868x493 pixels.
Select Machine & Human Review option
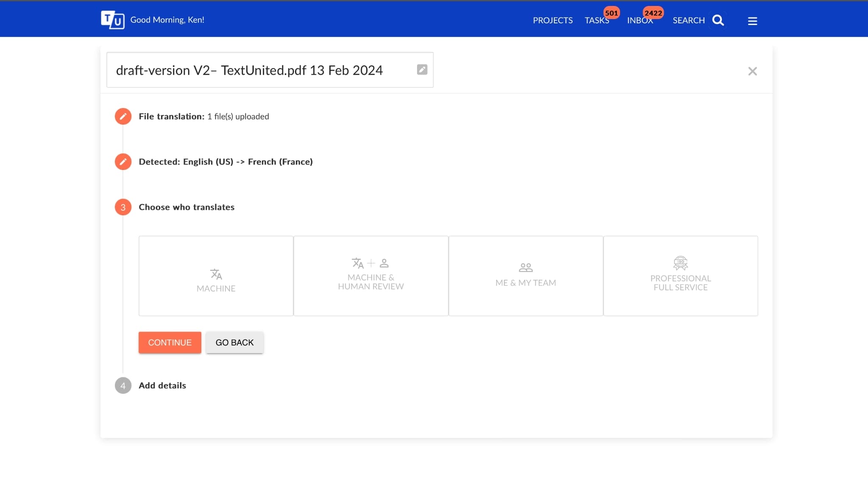tap(371, 276)
